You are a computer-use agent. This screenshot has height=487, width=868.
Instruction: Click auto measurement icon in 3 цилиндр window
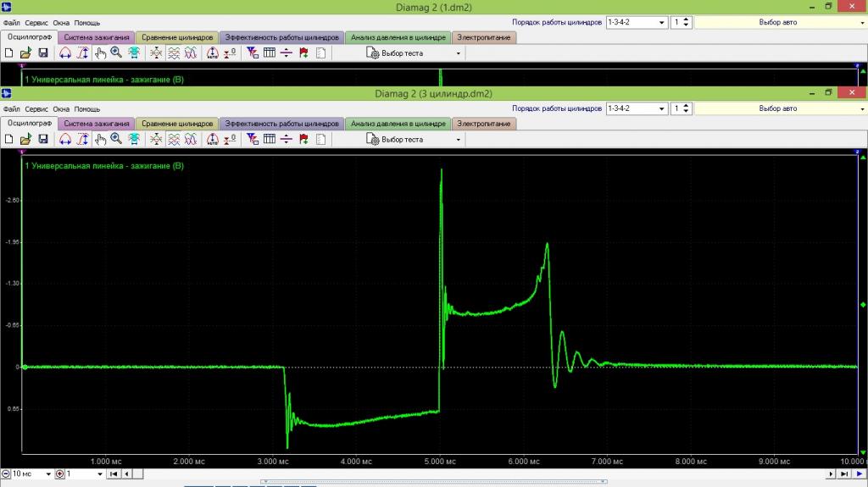(213, 139)
